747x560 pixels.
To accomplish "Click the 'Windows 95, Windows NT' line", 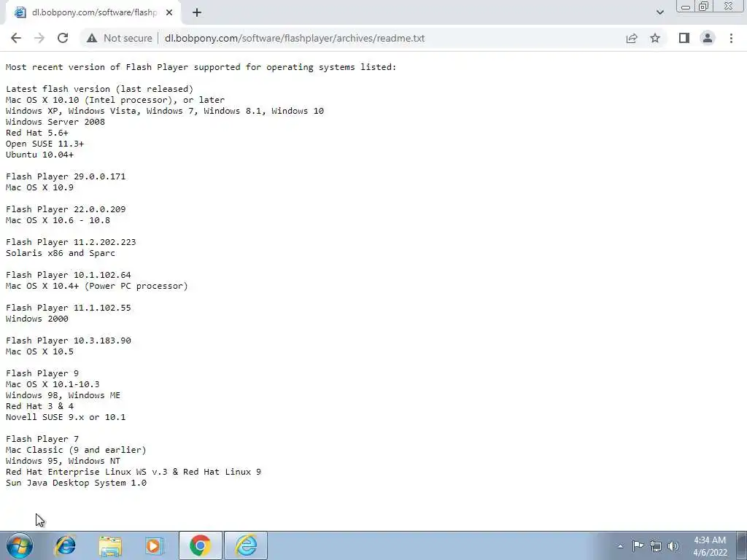I will pos(63,461).
